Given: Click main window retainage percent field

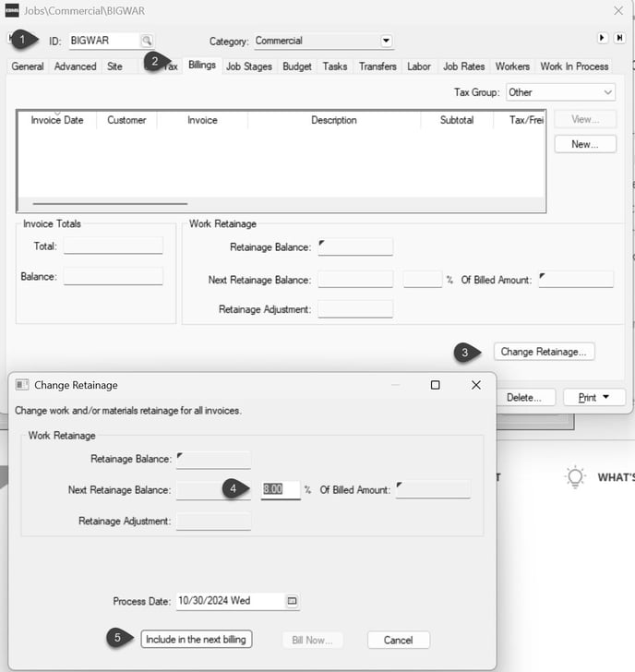Looking at the screenshot, I should coord(422,280).
